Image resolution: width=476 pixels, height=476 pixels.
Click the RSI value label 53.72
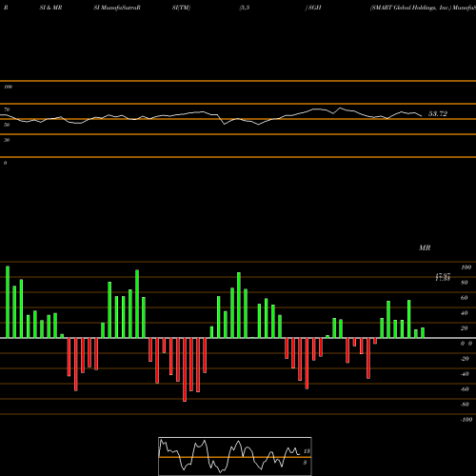(x=438, y=114)
